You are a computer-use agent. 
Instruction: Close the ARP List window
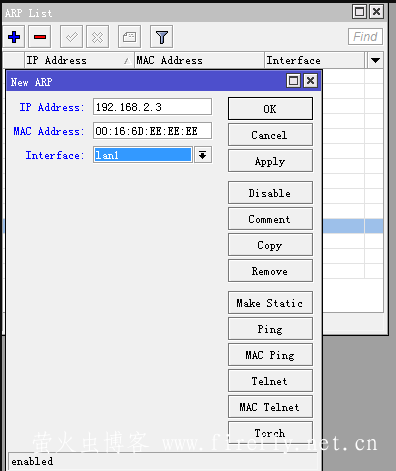376,12
